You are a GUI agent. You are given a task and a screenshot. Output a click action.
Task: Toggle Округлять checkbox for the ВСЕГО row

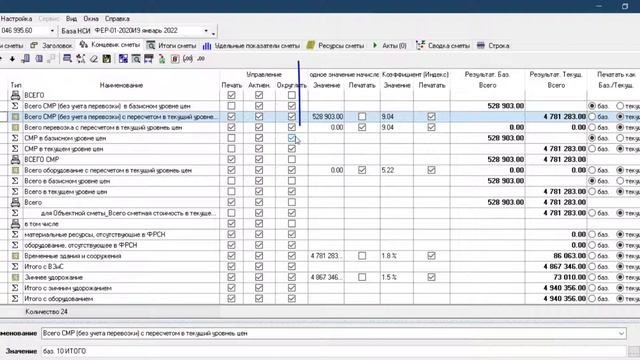[291, 95]
